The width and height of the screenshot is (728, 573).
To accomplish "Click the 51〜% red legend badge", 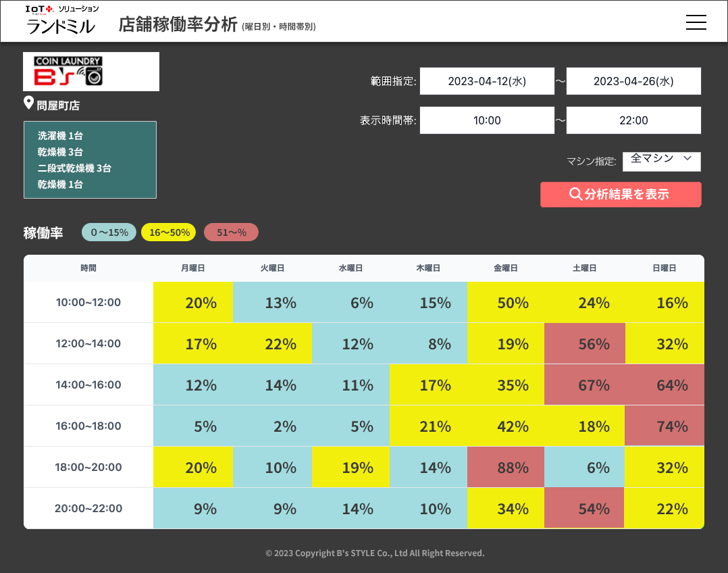I will click(231, 232).
